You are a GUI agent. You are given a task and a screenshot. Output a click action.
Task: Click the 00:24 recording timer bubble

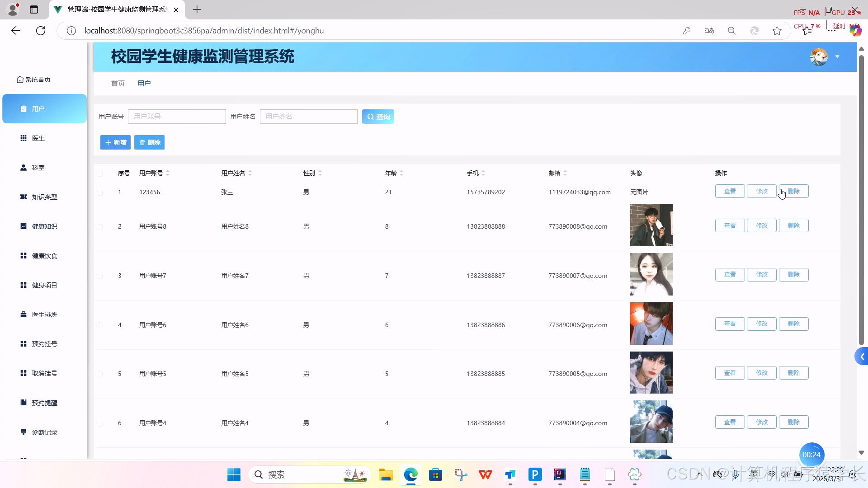(811, 455)
